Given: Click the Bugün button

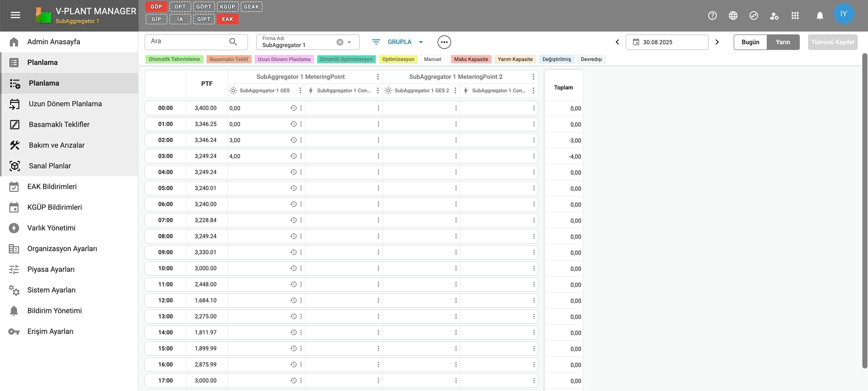Looking at the screenshot, I should 750,42.
